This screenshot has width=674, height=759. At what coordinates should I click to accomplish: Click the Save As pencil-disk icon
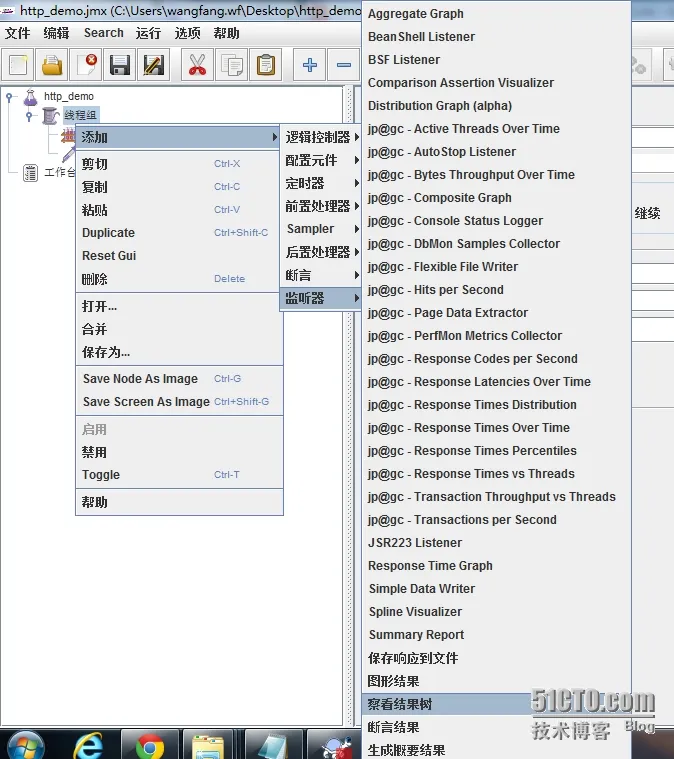153,65
